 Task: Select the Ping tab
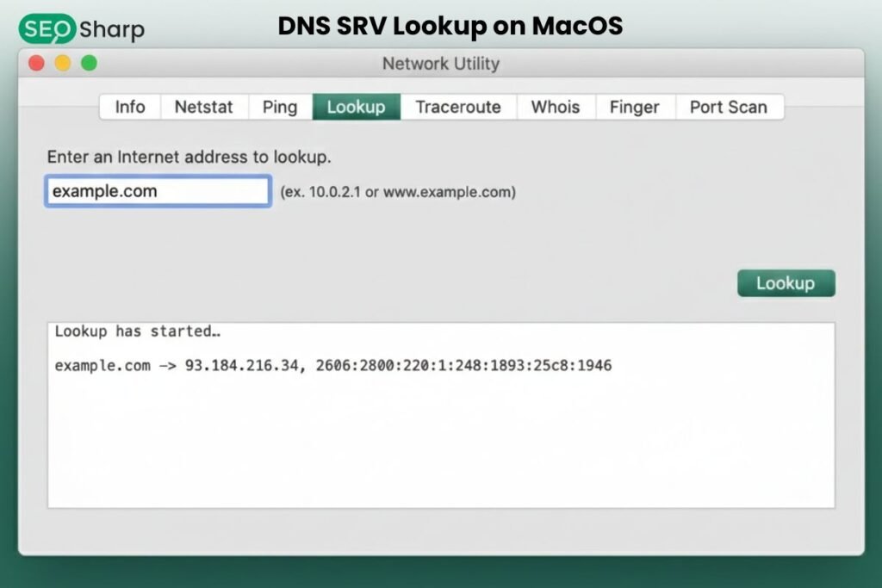pyautogui.click(x=279, y=107)
